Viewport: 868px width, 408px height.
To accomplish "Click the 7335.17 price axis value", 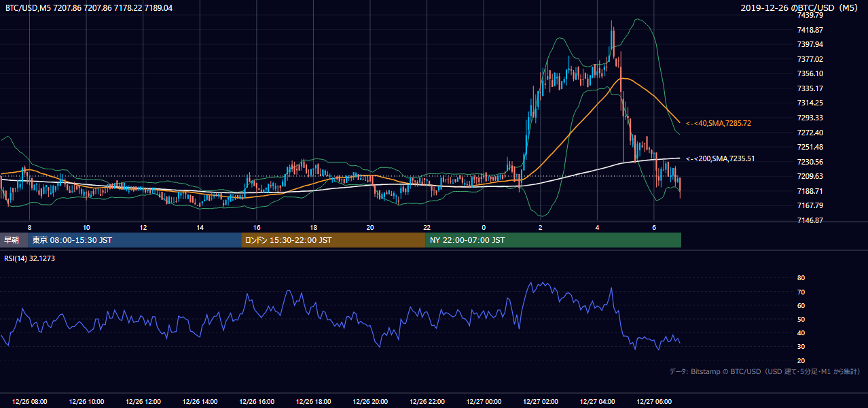I will (810, 88).
